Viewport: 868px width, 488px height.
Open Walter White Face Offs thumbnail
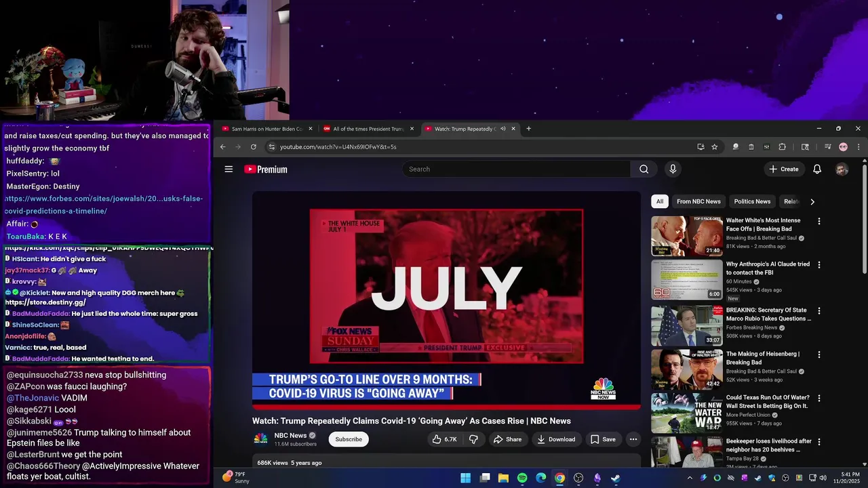687,236
